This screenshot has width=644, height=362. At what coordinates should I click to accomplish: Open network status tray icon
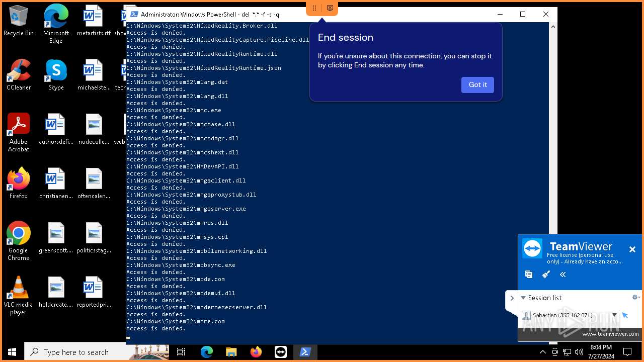click(567, 352)
